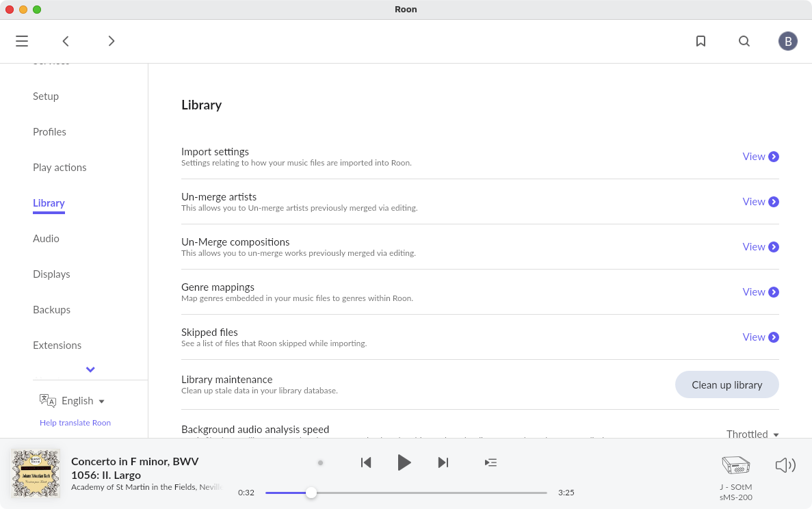The image size is (812, 509).
Task: Open the profile avatar B
Action: pos(787,41)
